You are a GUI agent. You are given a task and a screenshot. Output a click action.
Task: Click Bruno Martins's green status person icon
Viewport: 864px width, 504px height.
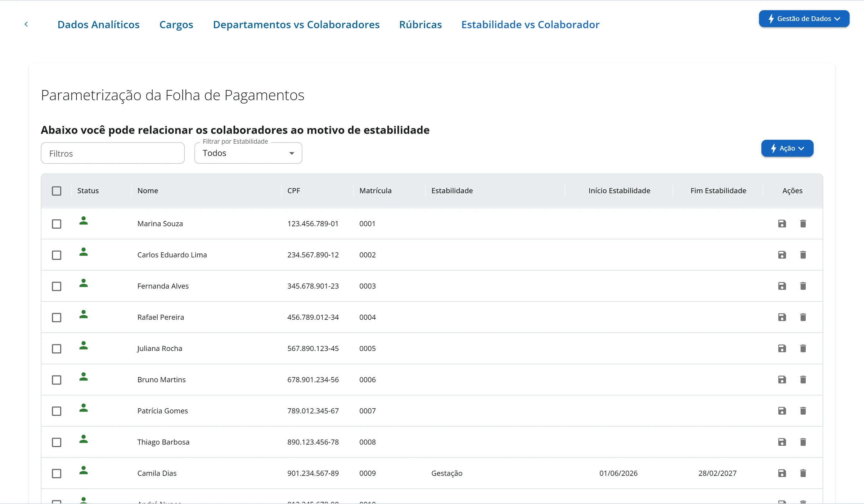[84, 376]
